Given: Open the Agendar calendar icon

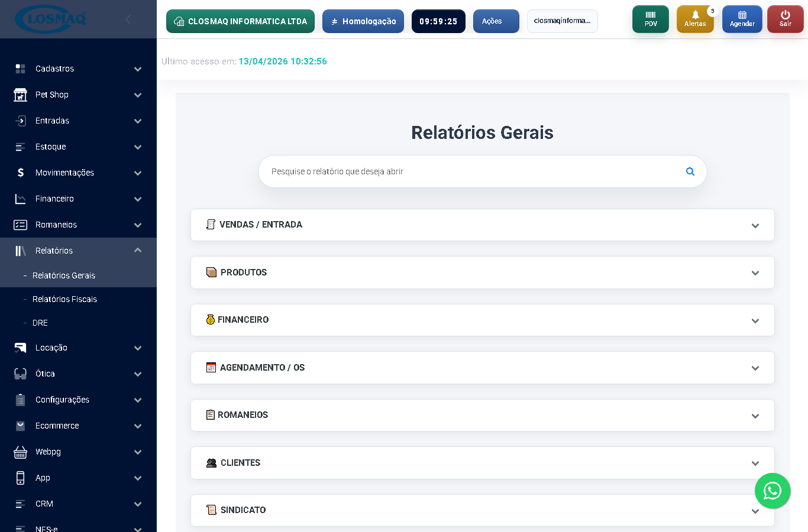Looking at the screenshot, I should (x=742, y=18).
